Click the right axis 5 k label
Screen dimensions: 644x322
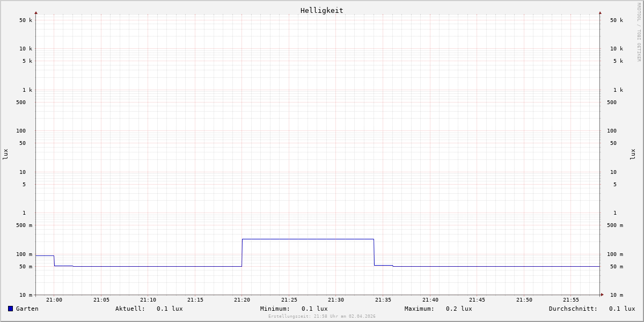pyautogui.click(x=618, y=61)
